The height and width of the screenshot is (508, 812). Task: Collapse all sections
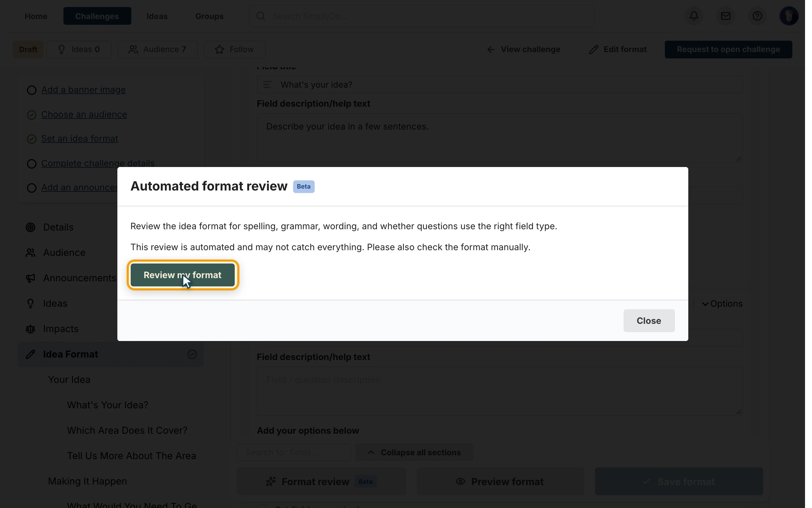(414, 452)
